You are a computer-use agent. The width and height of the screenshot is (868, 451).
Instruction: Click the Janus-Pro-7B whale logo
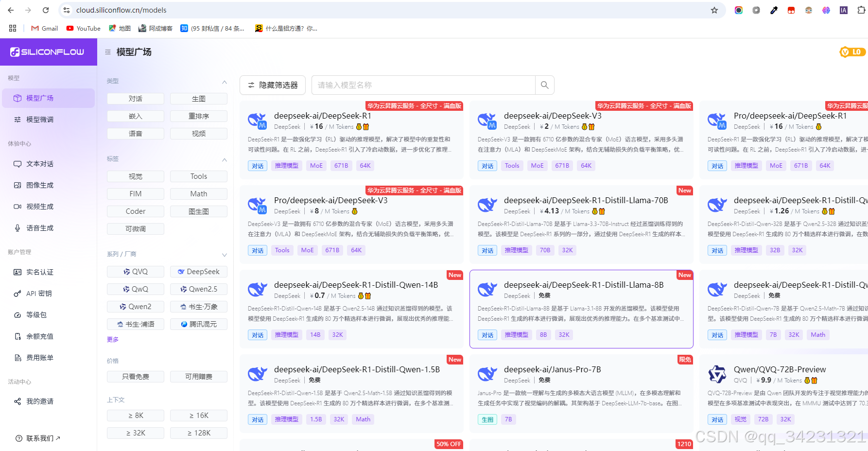click(487, 375)
